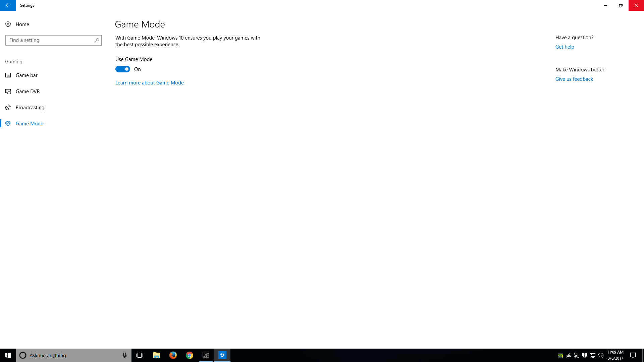
Task: Click Give us feedback
Action: tap(574, 79)
